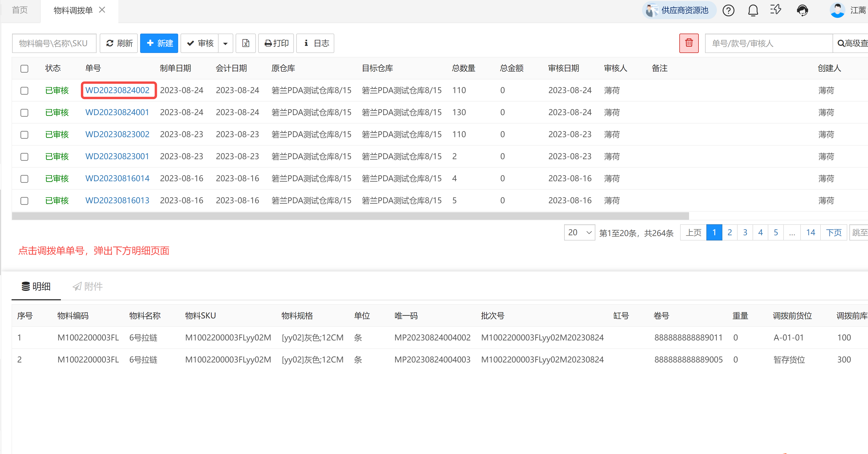This screenshot has height=454, width=868.
Task: Click the horizontal table scrollbar
Action: [x=351, y=216]
